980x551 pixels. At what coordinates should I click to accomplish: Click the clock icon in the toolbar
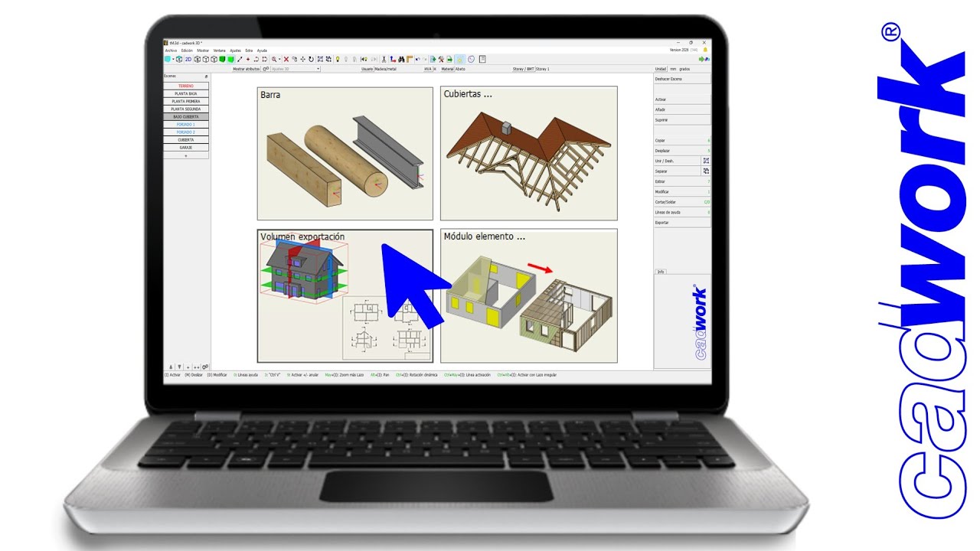(x=471, y=59)
